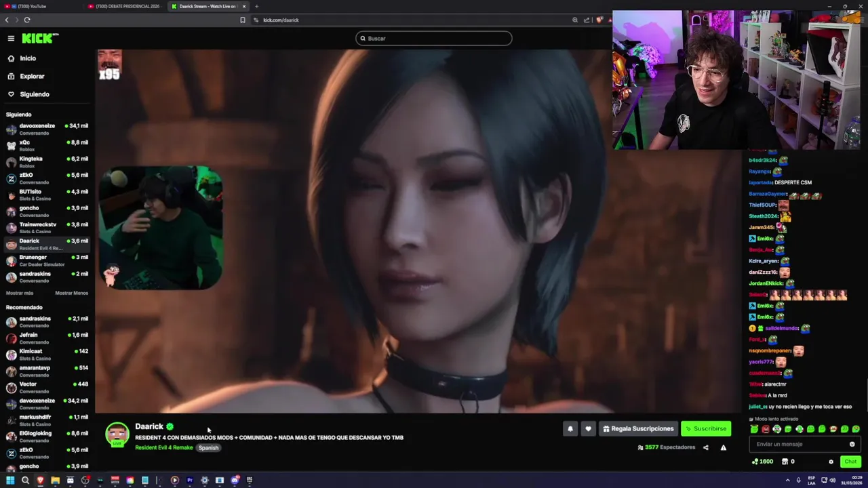Open Siguiendo in sidebar
868x488 pixels.
coord(34,94)
